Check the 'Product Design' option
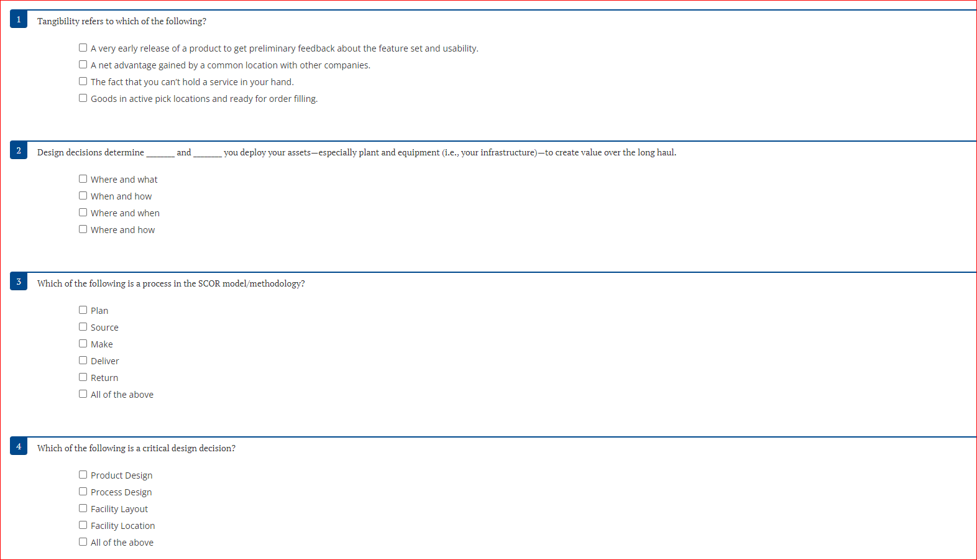This screenshot has width=977, height=560. click(x=83, y=475)
